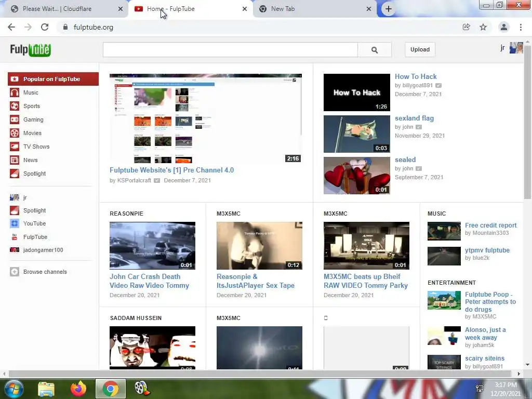Click the user avatar in page header
Viewport: 532px width, 399px height.
pos(516,48)
